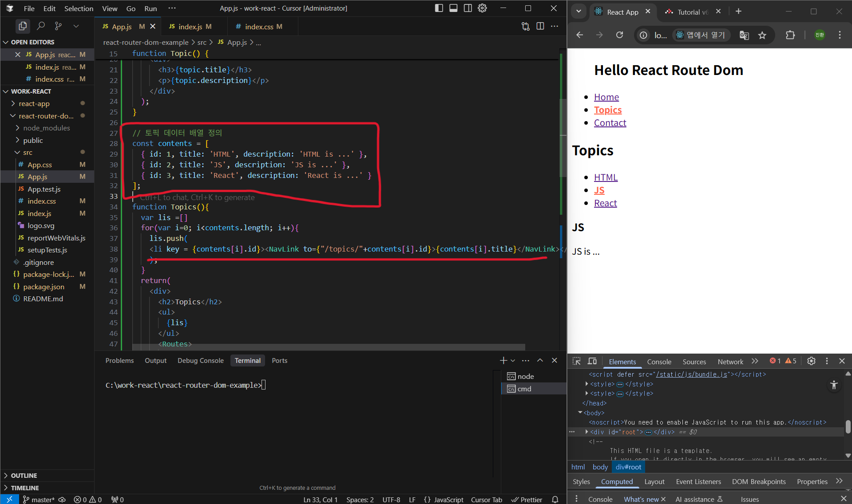Switch to the Ports panel tab

(x=279, y=361)
